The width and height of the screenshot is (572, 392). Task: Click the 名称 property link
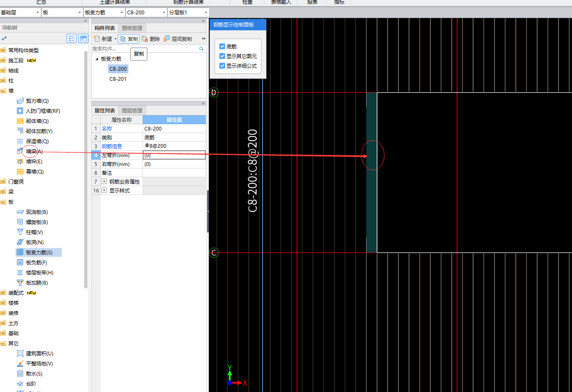click(107, 129)
